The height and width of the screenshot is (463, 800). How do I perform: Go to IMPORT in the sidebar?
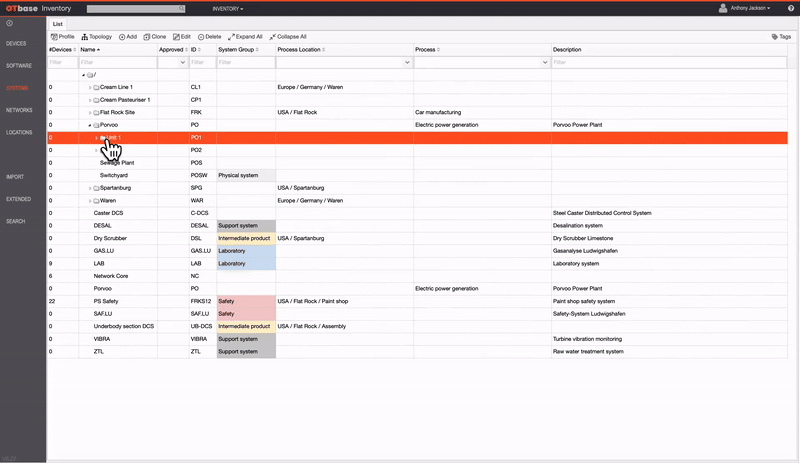(15, 177)
